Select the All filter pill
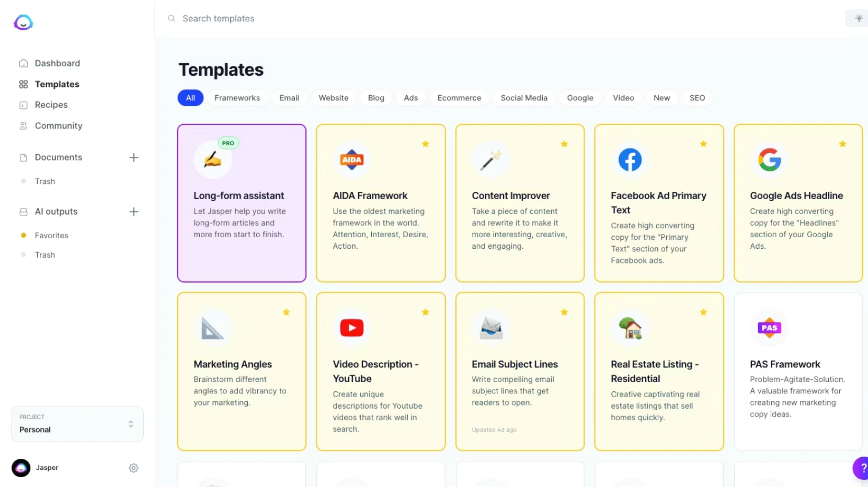The width and height of the screenshot is (868, 487). [190, 98]
